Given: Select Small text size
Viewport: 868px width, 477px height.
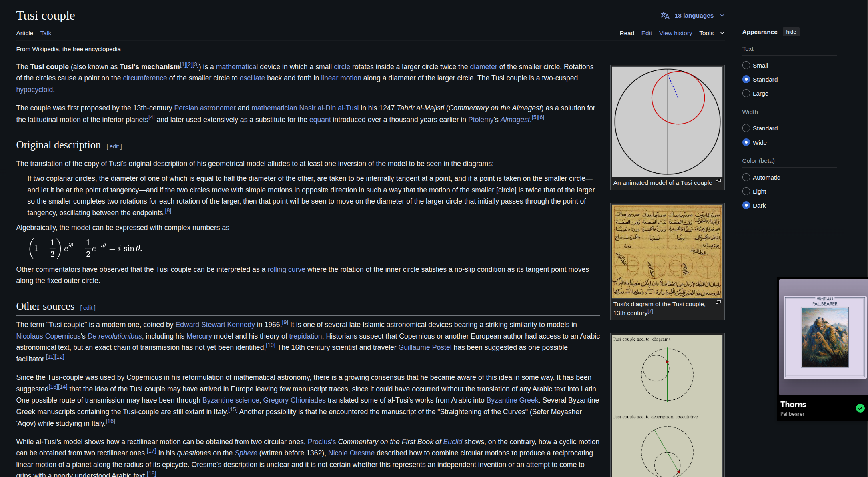Looking at the screenshot, I should (x=746, y=65).
